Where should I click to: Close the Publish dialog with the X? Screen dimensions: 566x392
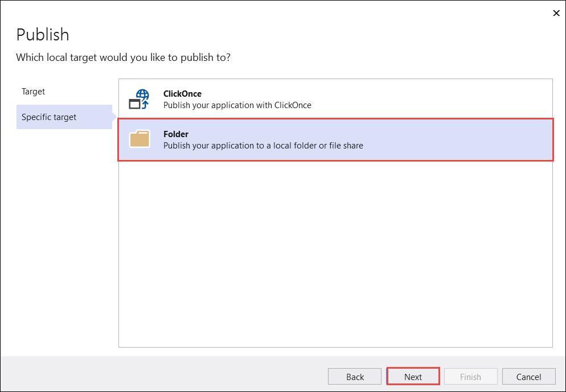click(x=556, y=13)
